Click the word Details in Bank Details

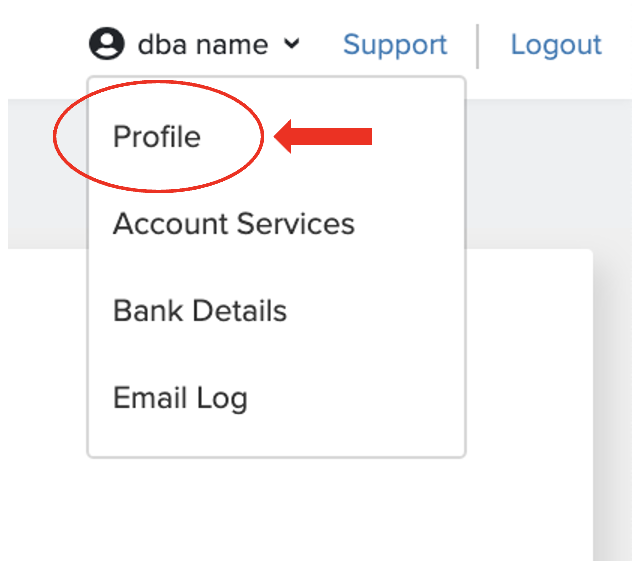[240, 311]
